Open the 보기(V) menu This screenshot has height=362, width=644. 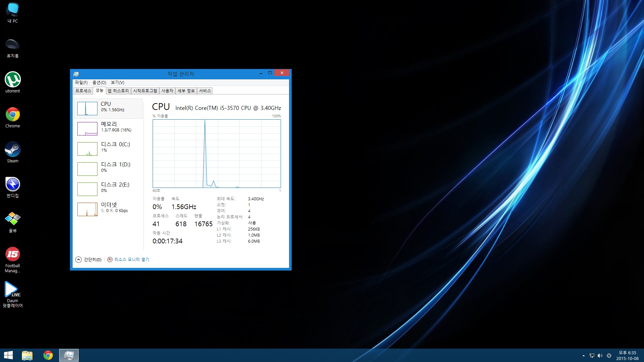(118, 82)
